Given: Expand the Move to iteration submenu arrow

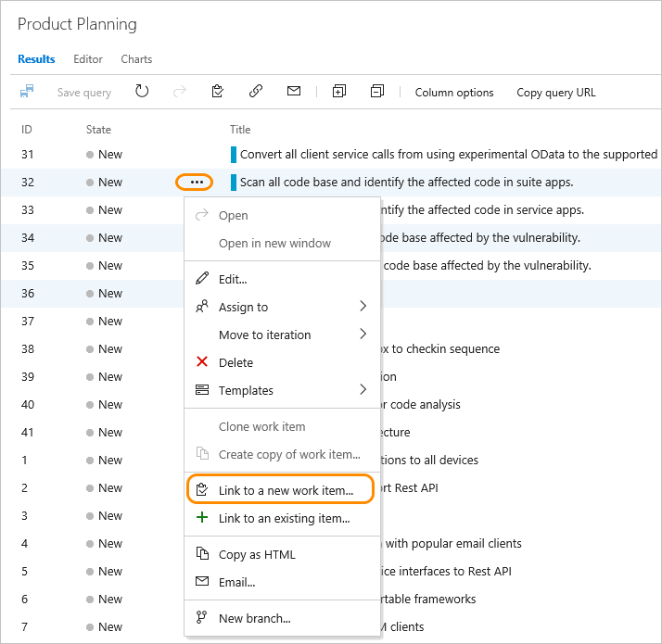Looking at the screenshot, I should [x=363, y=334].
